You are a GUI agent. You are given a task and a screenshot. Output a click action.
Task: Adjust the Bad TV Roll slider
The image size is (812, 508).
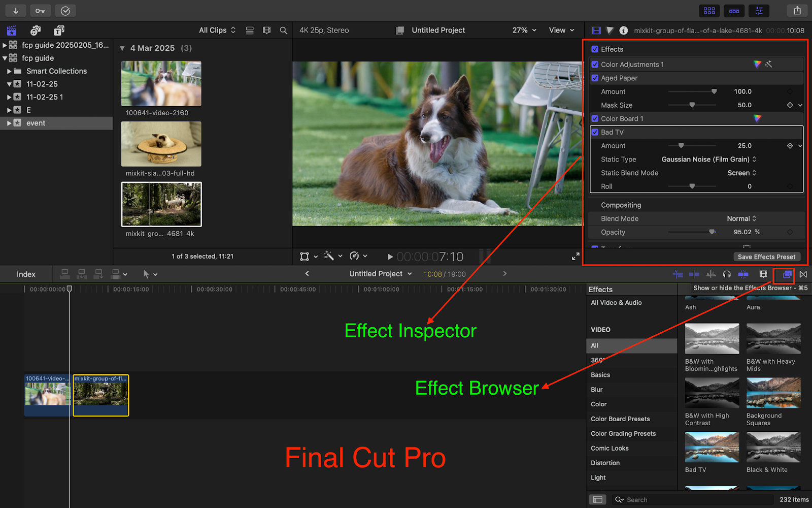point(692,186)
